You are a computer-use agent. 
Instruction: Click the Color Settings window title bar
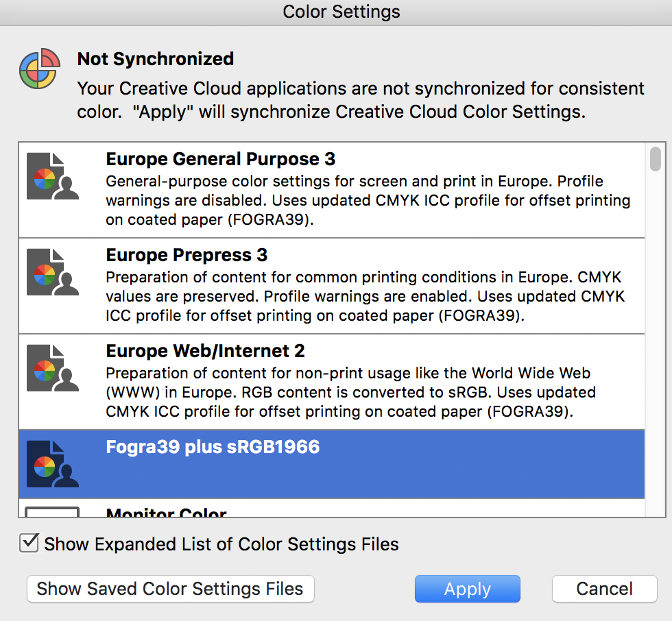click(x=341, y=12)
